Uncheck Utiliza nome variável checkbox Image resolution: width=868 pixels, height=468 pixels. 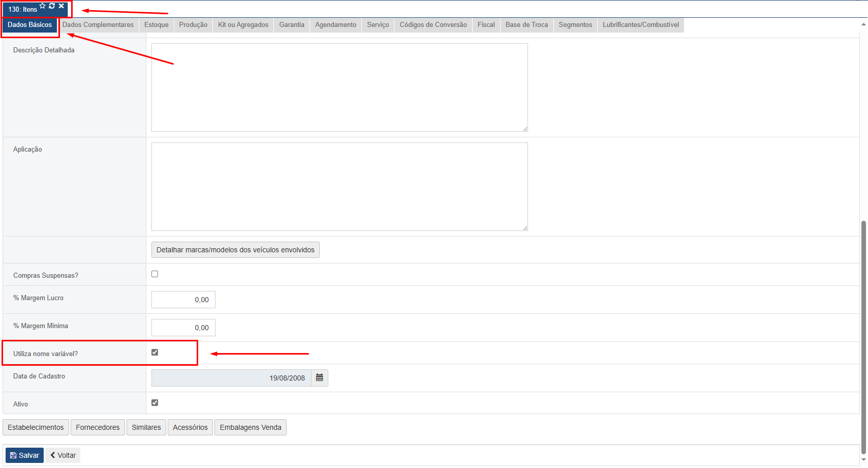tap(155, 353)
